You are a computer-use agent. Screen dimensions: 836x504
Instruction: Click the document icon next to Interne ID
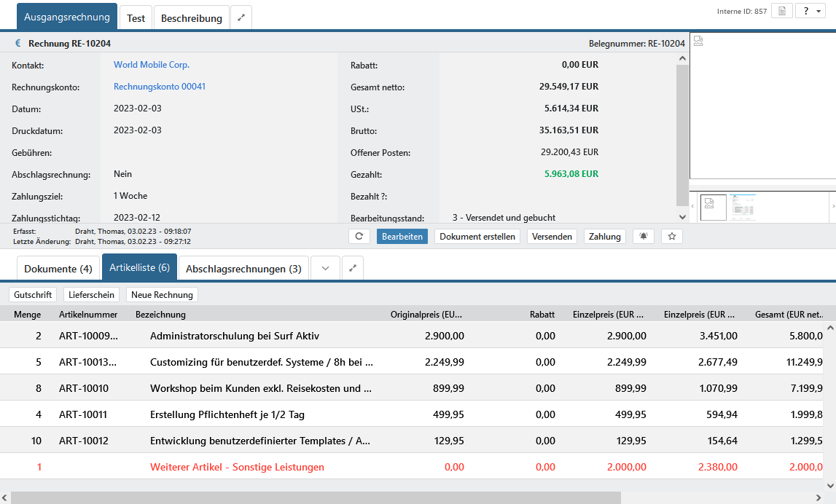tap(781, 12)
